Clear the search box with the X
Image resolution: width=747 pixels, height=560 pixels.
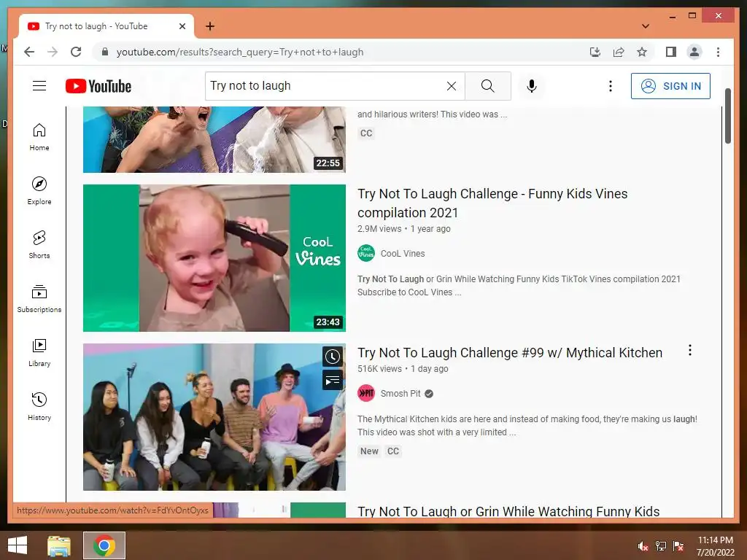tap(451, 86)
